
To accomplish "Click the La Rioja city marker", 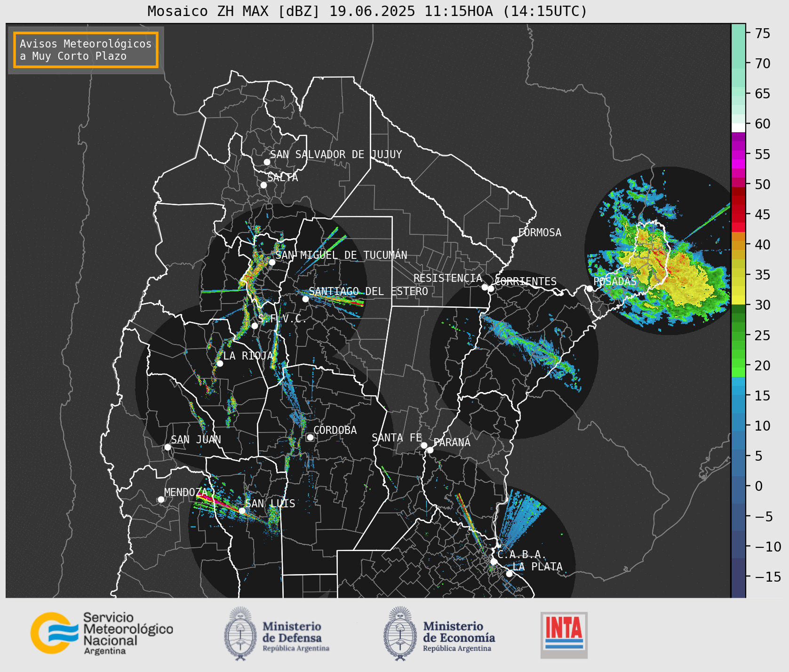I will 220,363.
